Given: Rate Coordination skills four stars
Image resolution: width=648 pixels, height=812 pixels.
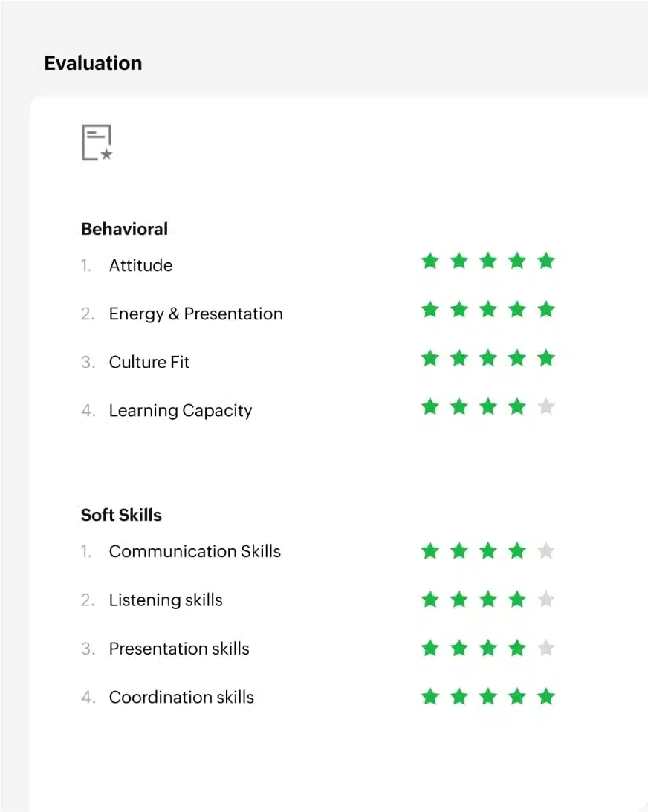Looking at the screenshot, I should tap(517, 697).
